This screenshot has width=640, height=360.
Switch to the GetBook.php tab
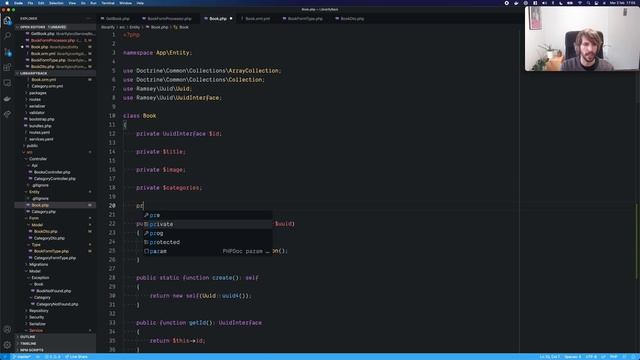pyautogui.click(x=118, y=18)
